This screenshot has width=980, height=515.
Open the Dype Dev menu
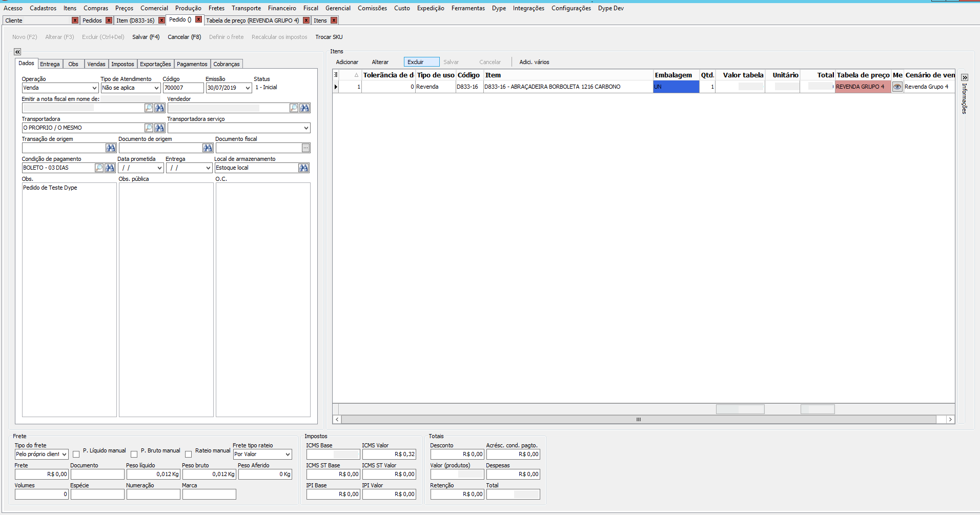pyautogui.click(x=611, y=8)
